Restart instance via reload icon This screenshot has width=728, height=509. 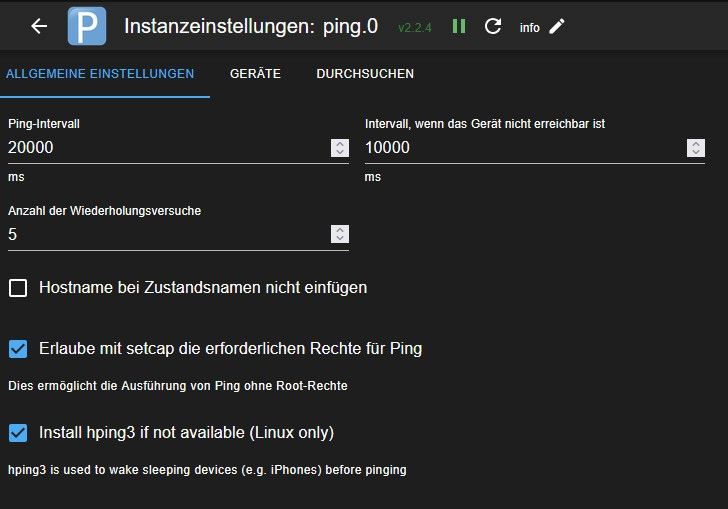493,26
